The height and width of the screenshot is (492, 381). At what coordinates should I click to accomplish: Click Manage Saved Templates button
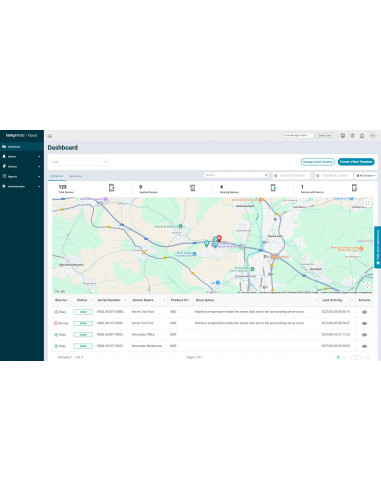(x=318, y=162)
